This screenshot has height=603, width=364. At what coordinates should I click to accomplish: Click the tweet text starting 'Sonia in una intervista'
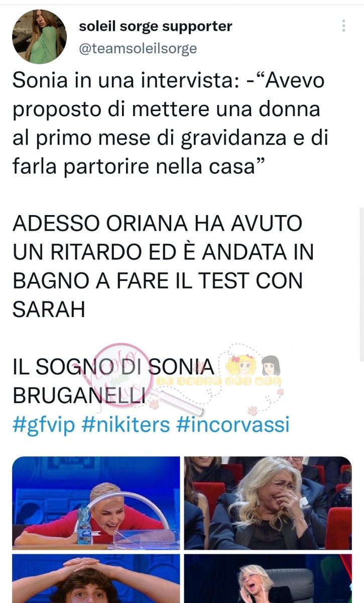[x=169, y=123]
